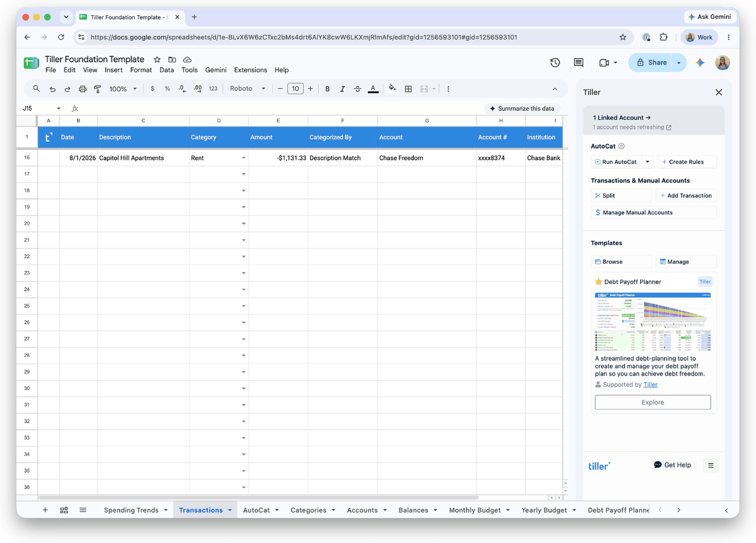The height and width of the screenshot is (543, 756).
Task: Open the Tiller panel hamburger menu
Action: click(x=711, y=466)
